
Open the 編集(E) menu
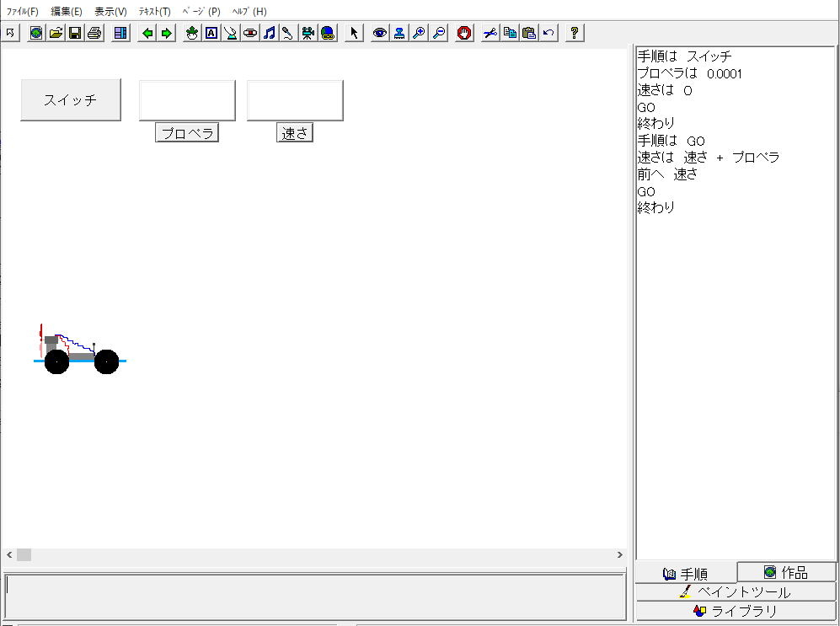pos(67,12)
